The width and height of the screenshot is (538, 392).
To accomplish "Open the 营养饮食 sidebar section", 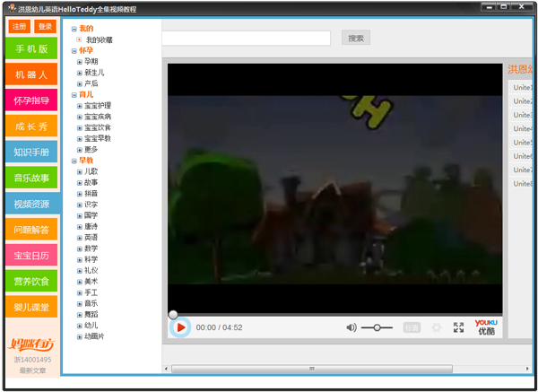I will coord(31,281).
